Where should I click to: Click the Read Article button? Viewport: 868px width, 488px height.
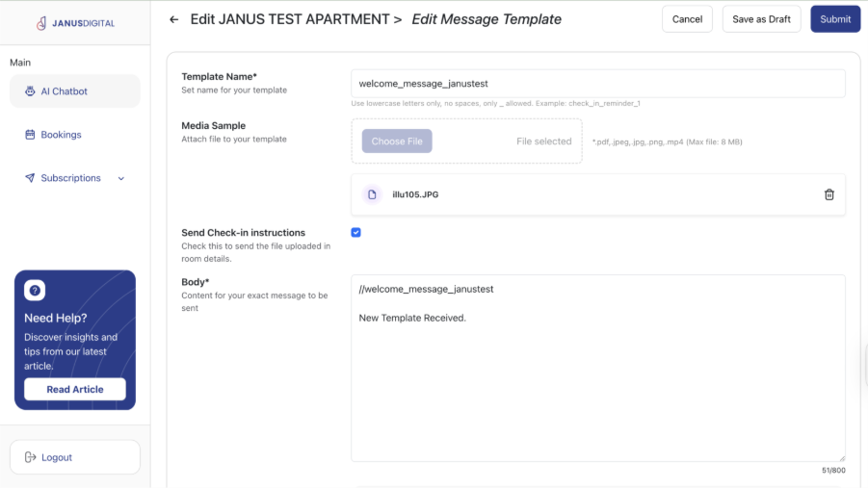(75, 389)
